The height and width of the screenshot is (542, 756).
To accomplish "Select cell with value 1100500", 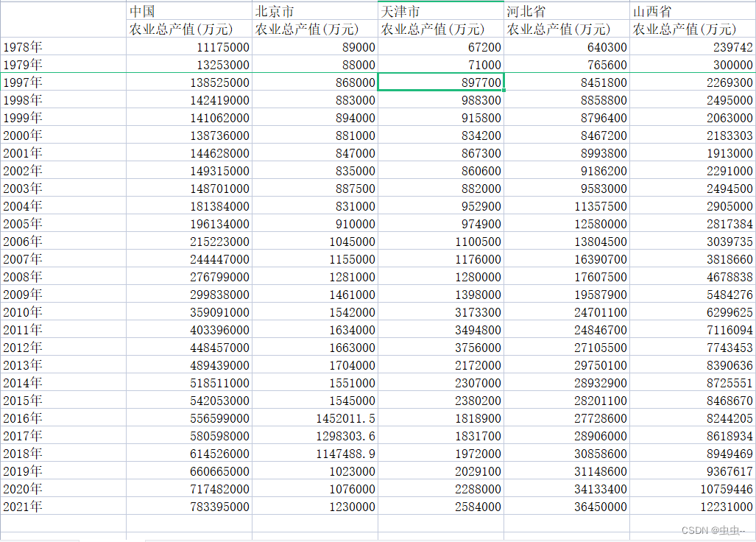I will coord(441,242).
